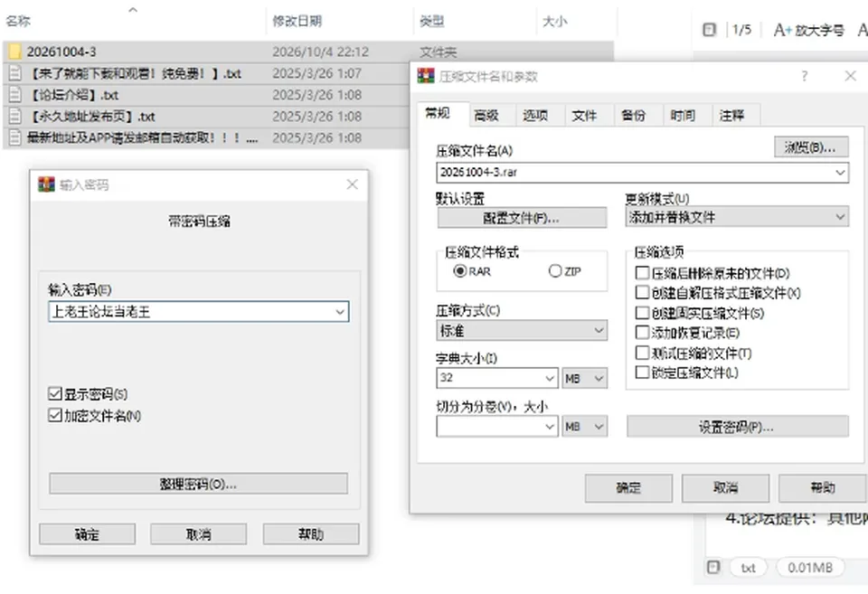Switch to the 高级 tab
Image resolution: width=868 pixels, height=594 pixels.
point(486,115)
